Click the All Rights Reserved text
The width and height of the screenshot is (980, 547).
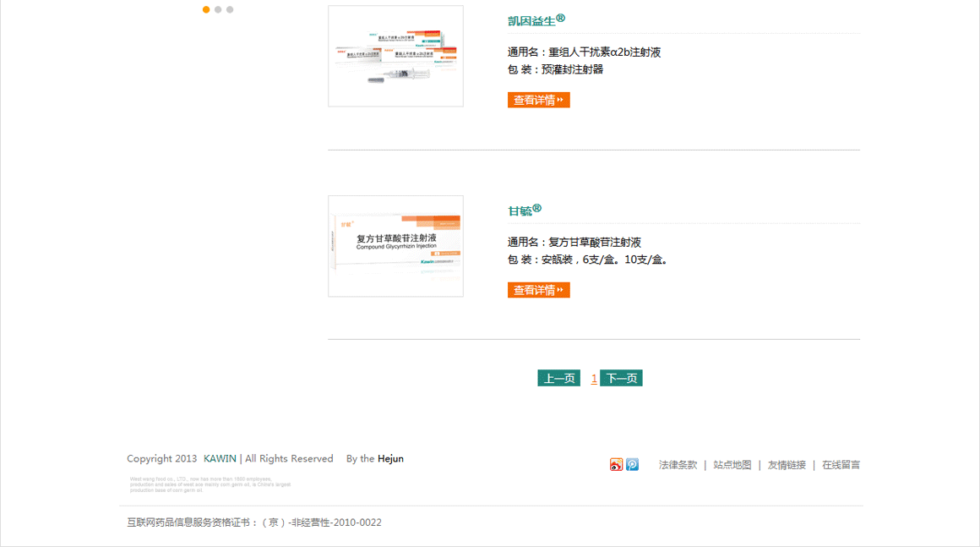tap(290, 458)
